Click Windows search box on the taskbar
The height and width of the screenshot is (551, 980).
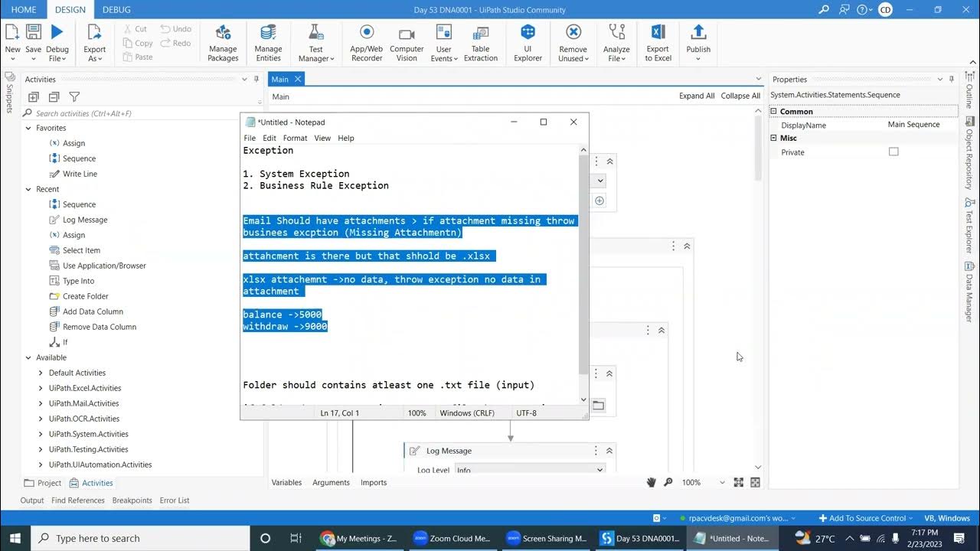tap(140, 538)
